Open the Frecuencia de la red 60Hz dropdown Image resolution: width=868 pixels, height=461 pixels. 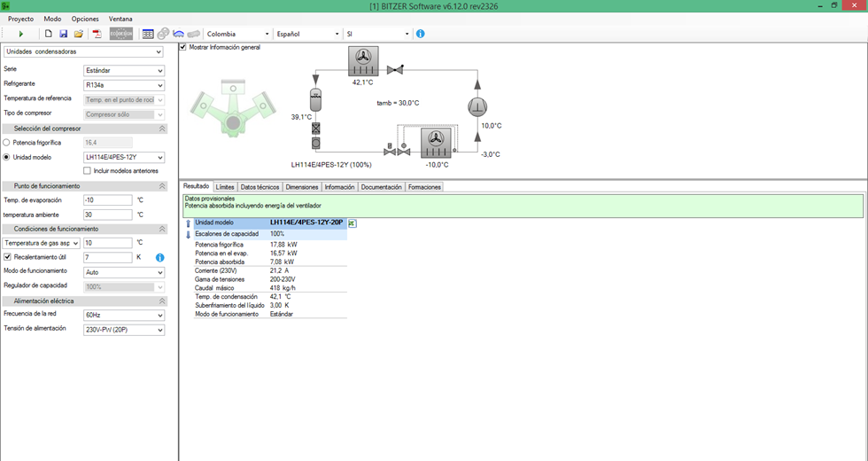point(124,316)
